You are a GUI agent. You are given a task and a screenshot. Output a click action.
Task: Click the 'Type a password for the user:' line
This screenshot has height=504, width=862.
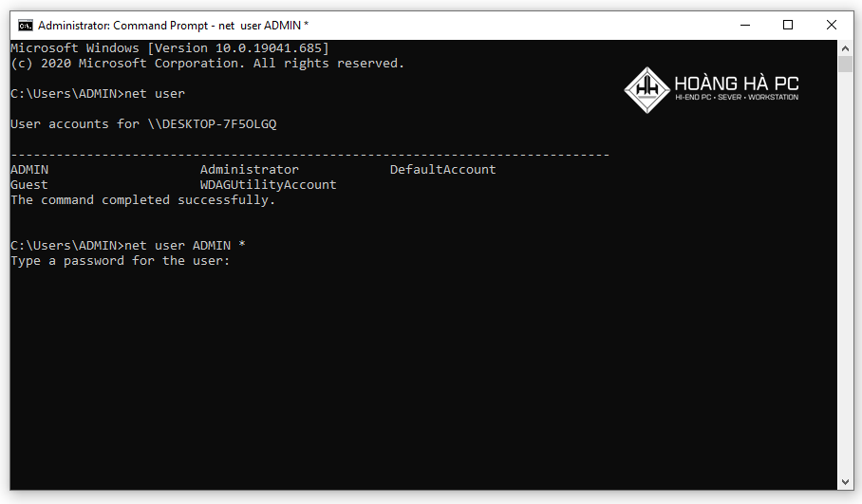120,260
